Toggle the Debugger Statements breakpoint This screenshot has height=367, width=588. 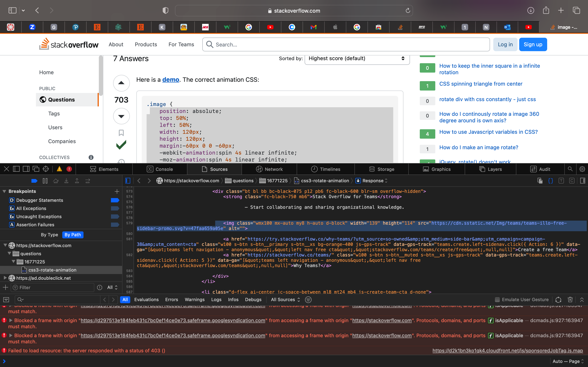pyautogui.click(x=115, y=200)
